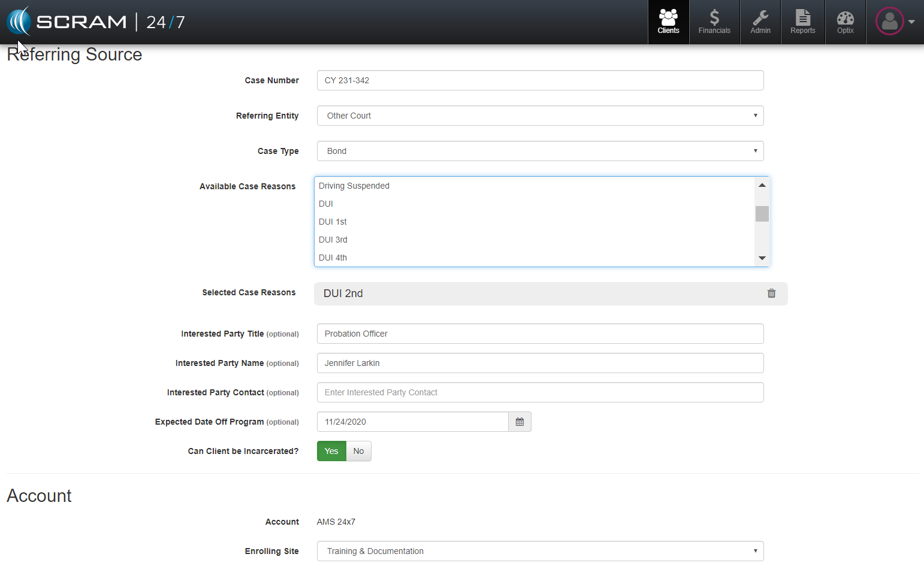Viewport: 924px width, 566px height.
Task: Set Can Client be Incarcerated to Yes
Action: pyautogui.click(x=331, y=452)
